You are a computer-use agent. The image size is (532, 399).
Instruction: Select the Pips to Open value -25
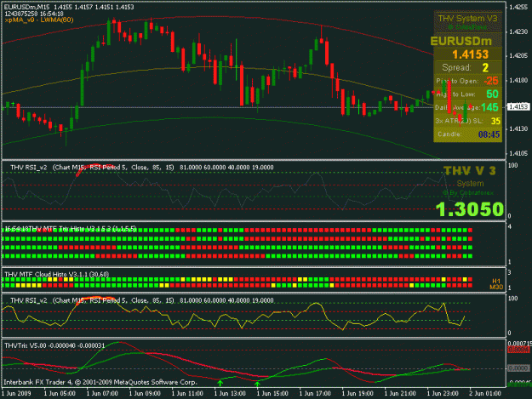click(491, 81)
